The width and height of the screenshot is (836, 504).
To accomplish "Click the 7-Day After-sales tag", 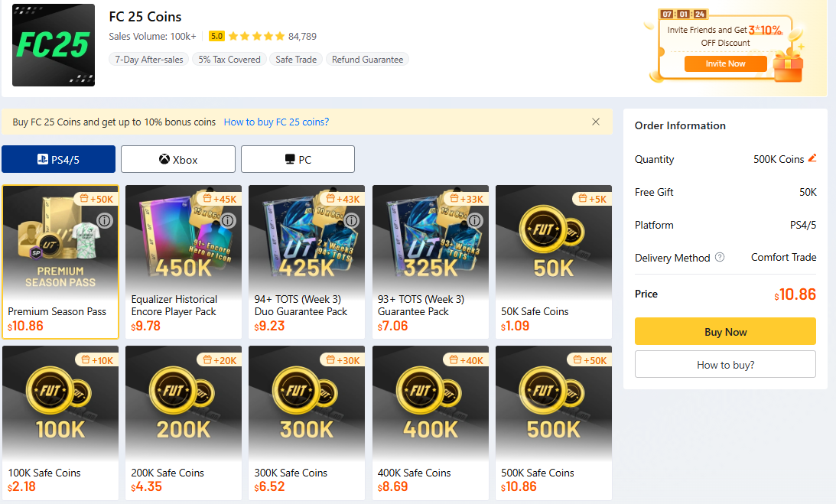I will point(148,59).
